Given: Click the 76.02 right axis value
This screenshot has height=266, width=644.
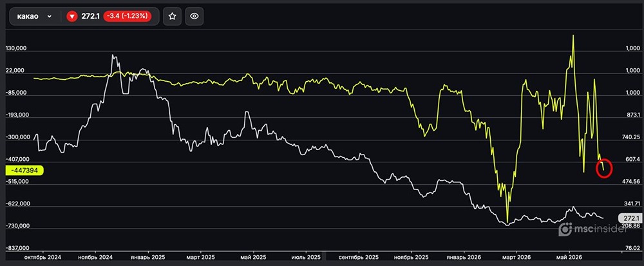Looking at the screenshot, I should [632, 248].
